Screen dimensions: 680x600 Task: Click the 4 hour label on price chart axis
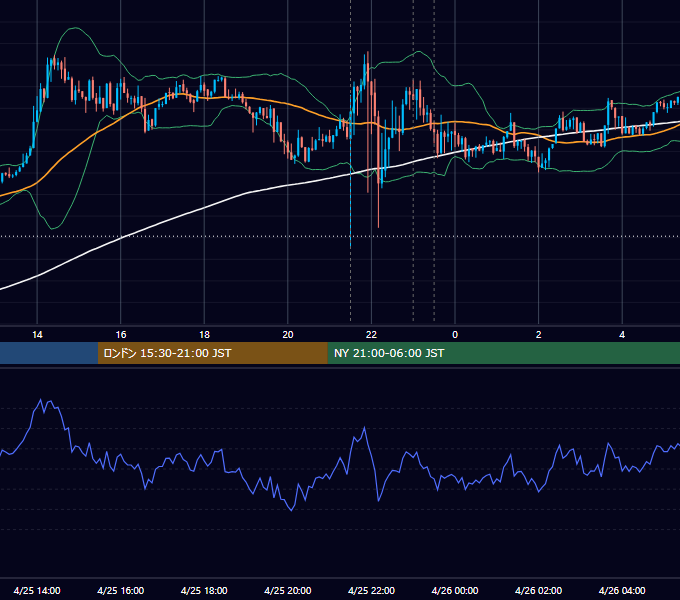[622, 335]
